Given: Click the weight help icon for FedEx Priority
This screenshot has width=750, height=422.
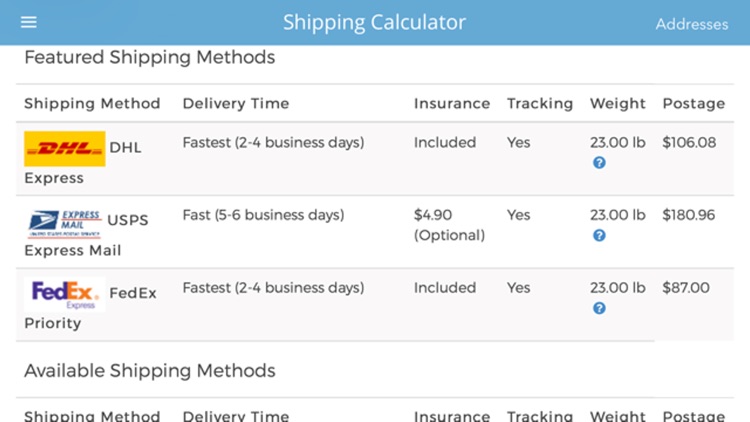Looking at the screenshot, I should click(599, 308).
